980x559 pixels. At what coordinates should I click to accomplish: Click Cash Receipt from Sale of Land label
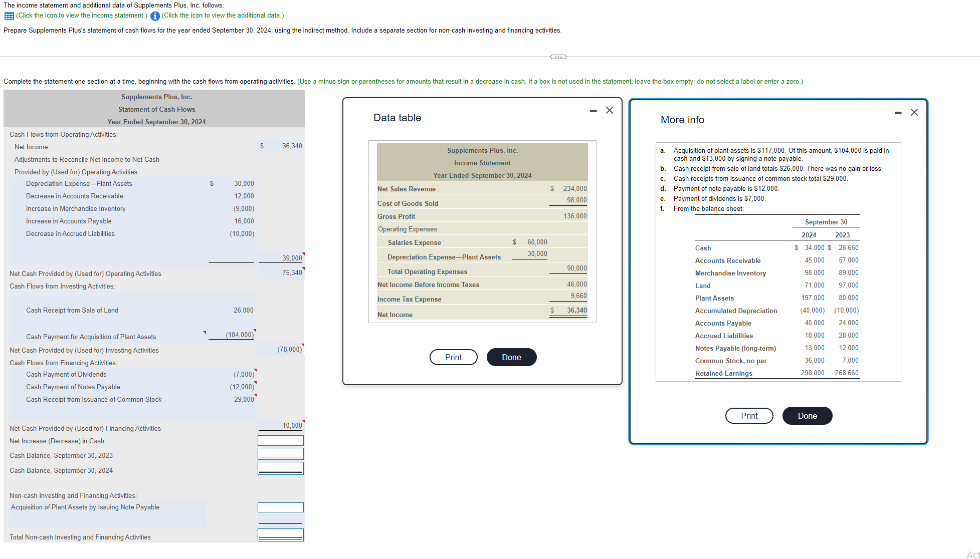[72, 311]
